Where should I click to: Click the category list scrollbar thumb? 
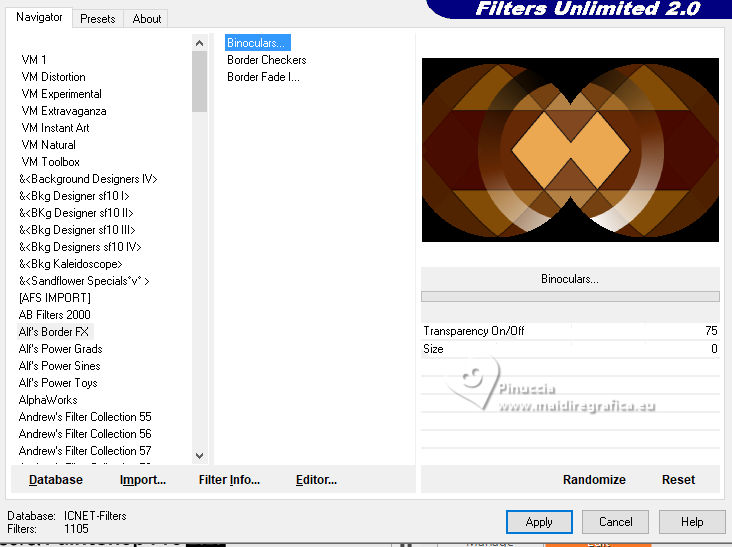199,82
